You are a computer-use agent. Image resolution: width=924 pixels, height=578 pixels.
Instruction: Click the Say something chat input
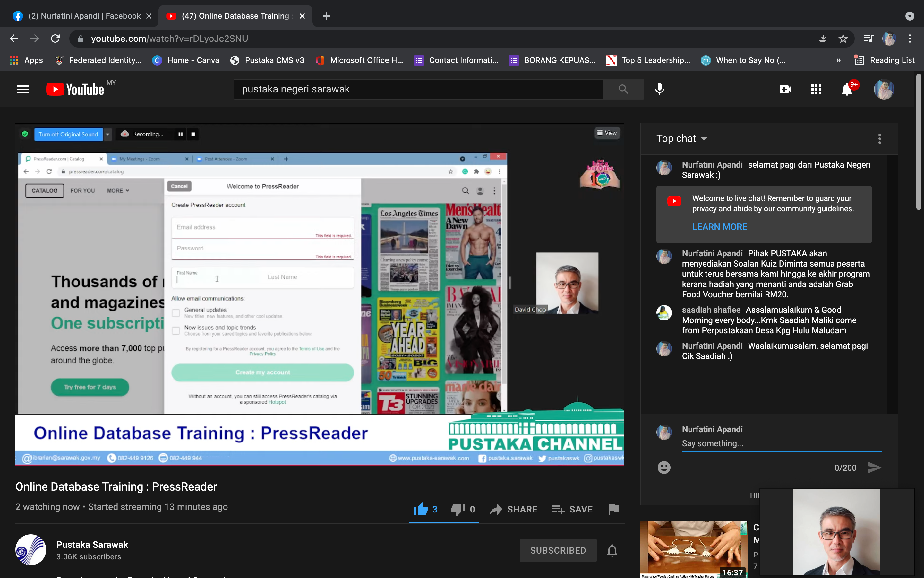click(782, 443)
